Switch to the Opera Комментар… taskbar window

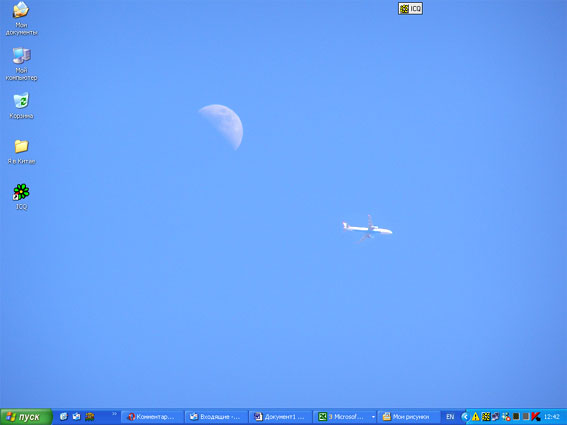pyautogui.click(x=152, y=417)
